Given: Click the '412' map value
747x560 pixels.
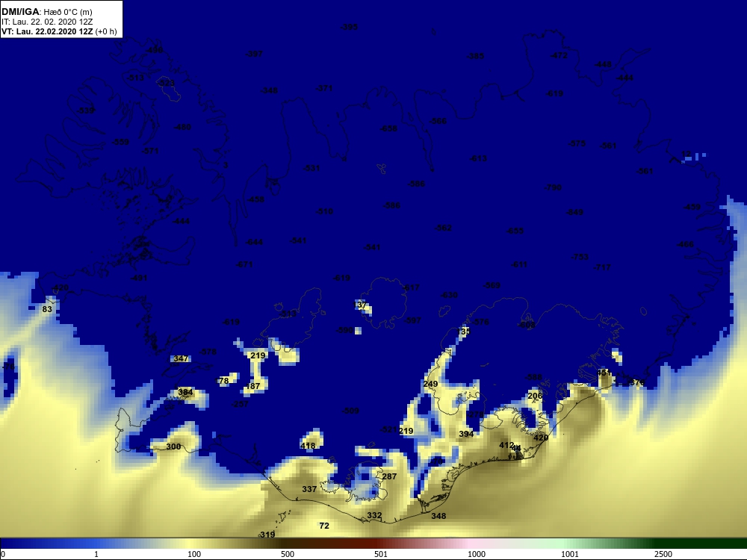Looking at the screenshot, I should 506,445.
